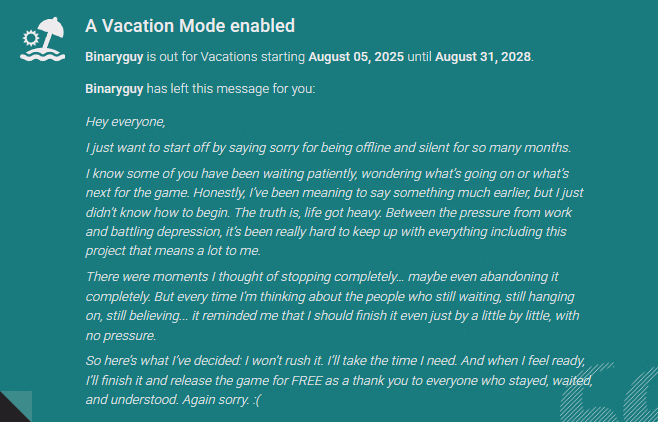Image resolution: width=658 pixels, height=422 pixels.
Task: Click the paragraph starting 'There were moments'
Action: coord(332,306)
